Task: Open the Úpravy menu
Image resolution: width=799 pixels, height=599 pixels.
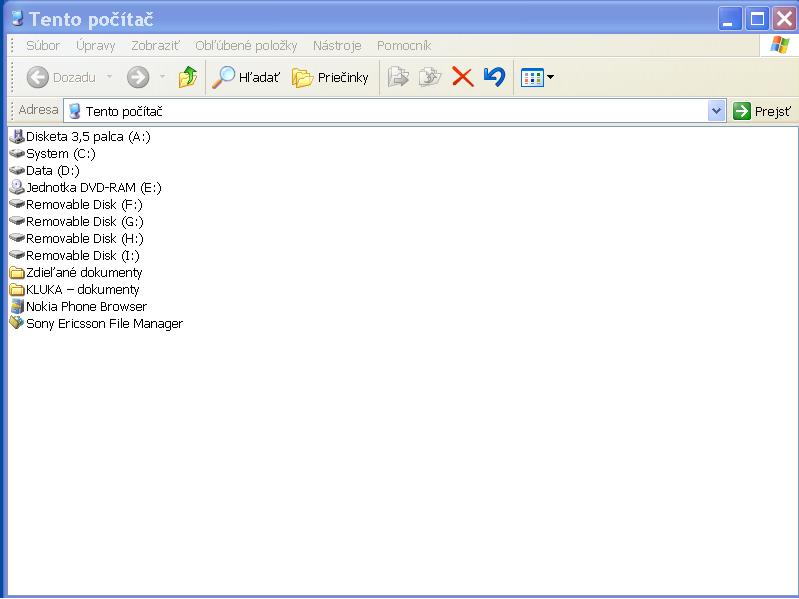Action: pyautogui.click(x=95, y=46)
